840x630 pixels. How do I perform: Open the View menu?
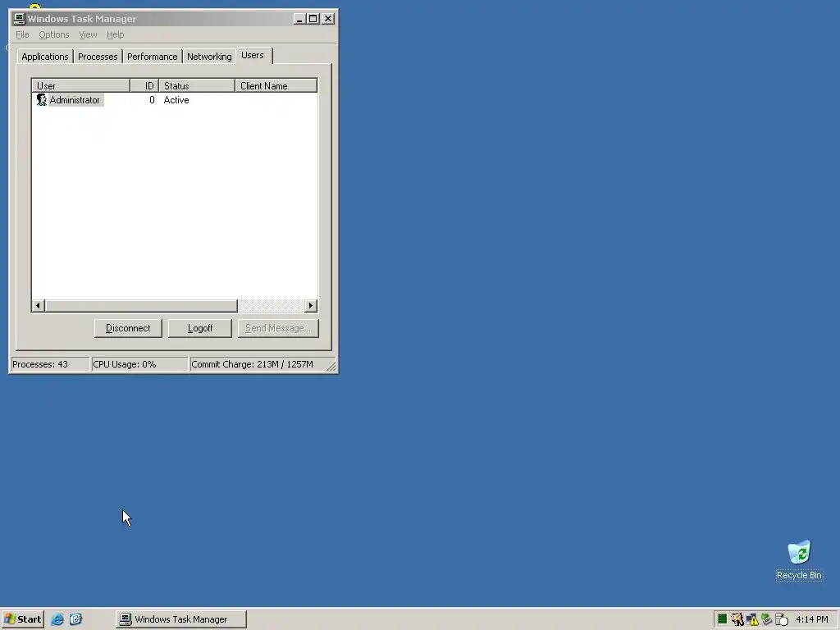pyautogui.click(x=88, y=34)
